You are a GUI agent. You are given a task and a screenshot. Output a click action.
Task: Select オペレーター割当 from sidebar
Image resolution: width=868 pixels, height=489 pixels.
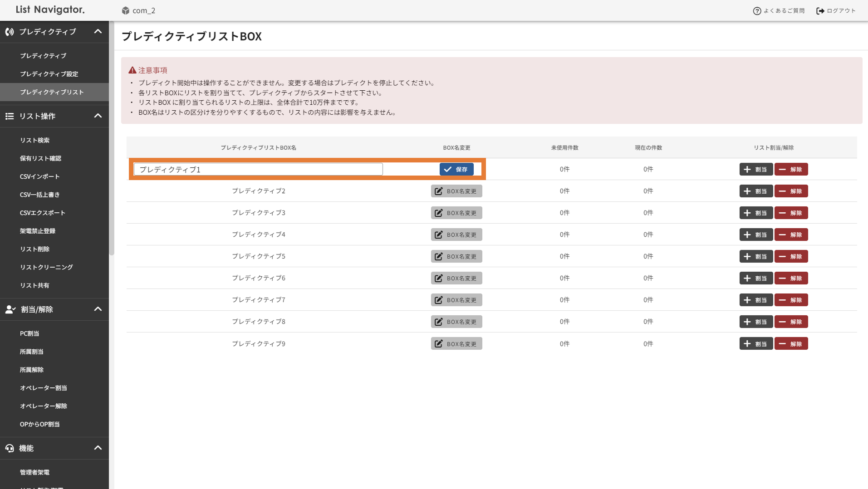44,388
